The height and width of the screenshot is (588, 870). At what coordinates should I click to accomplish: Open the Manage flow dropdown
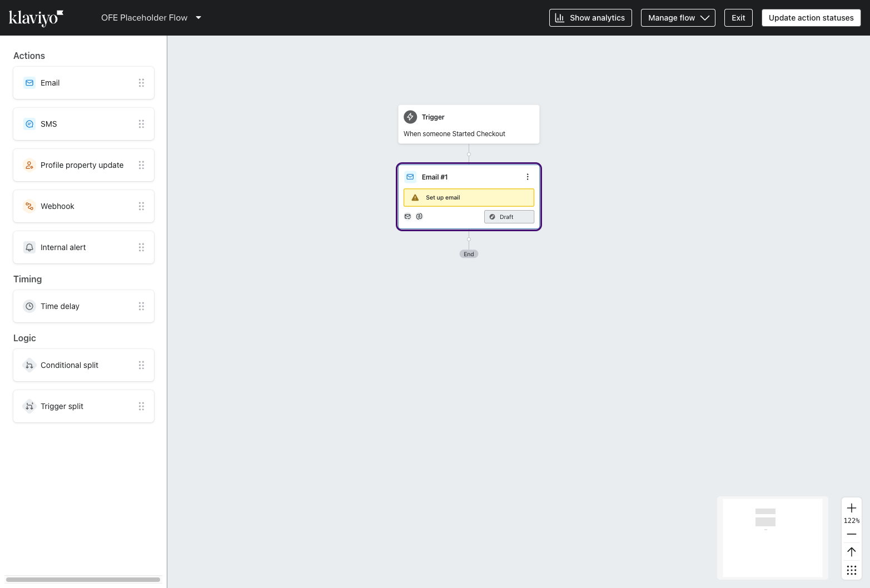[x=678, y=17]
